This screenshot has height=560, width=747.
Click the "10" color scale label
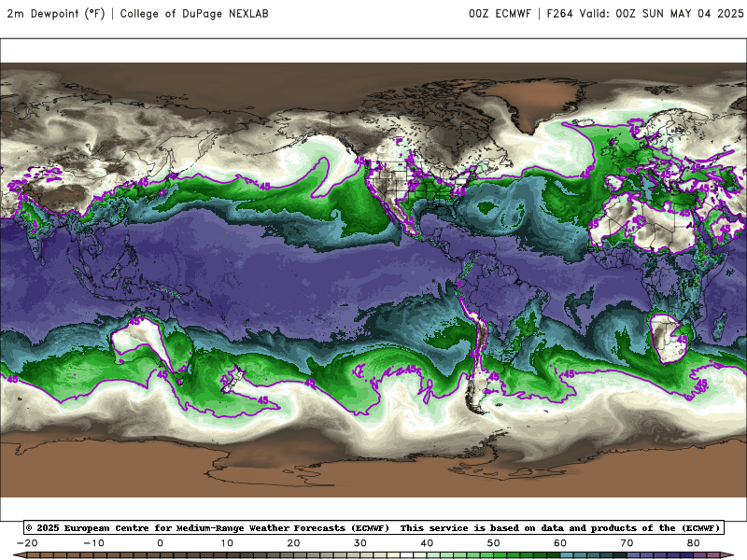227,543
